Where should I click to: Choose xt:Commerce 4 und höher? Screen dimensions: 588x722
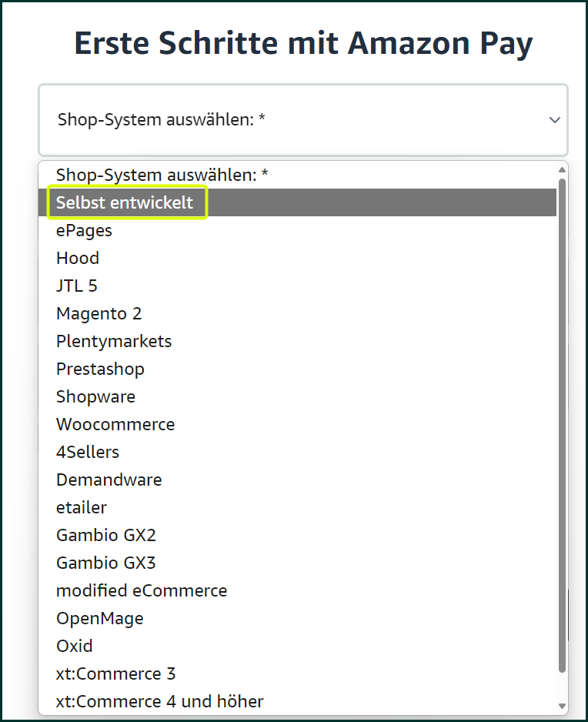297,701
